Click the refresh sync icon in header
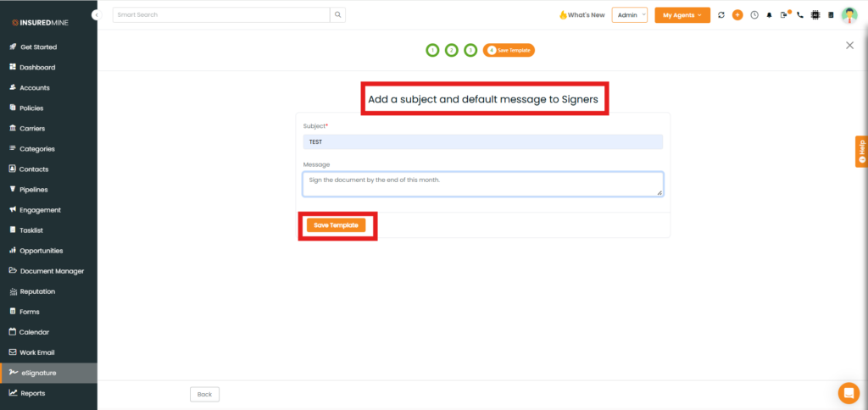 (x=721, y=15)
